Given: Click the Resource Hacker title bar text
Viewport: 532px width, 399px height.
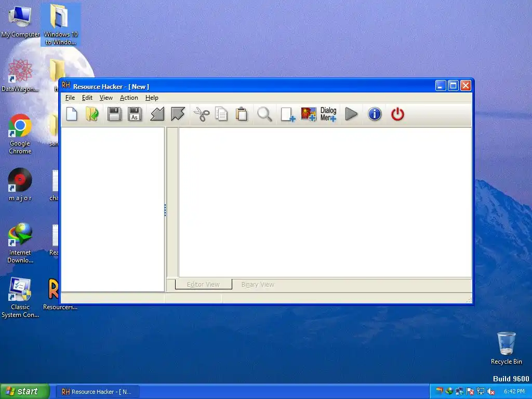Looking at the screenshot, I should pos(111,87).
